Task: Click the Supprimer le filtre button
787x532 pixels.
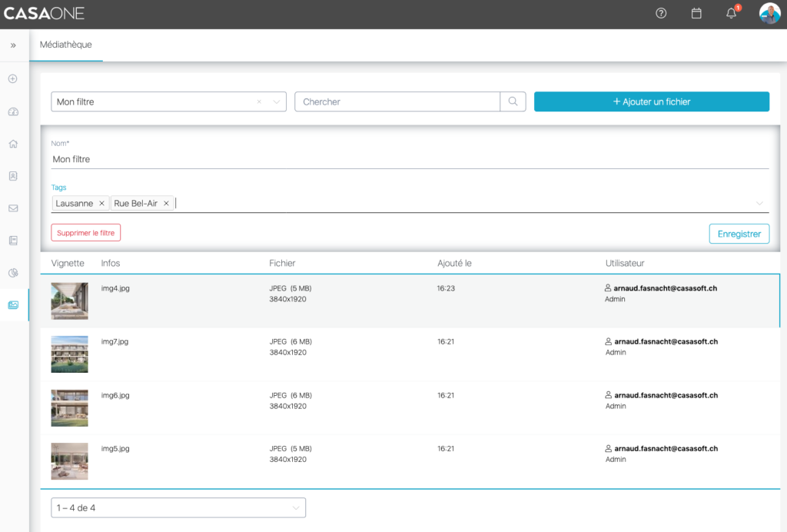Action: tap(86, 233)
